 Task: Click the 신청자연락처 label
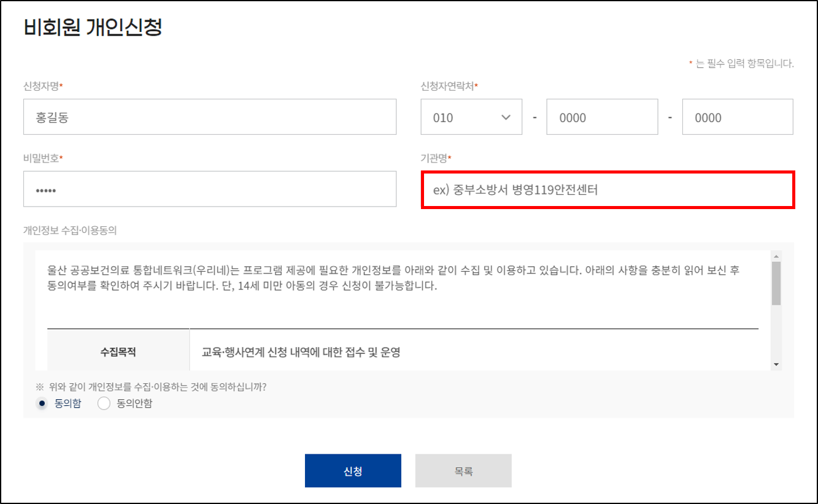(449, 86)
